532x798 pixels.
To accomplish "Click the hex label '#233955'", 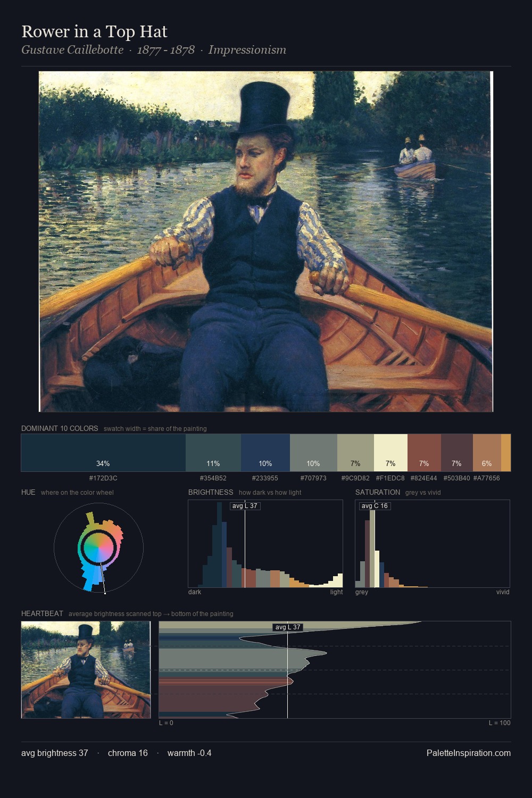I will click(x=265, y=478).
